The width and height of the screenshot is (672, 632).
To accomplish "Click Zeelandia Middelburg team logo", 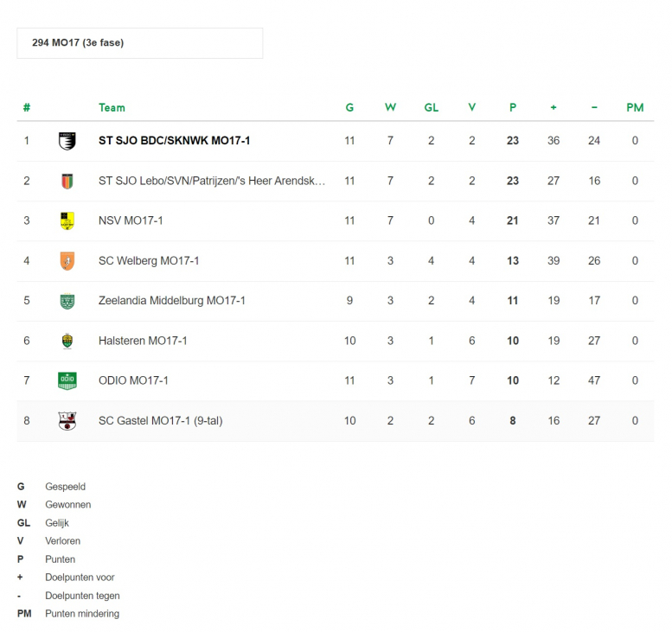I will tap(67, 301).
